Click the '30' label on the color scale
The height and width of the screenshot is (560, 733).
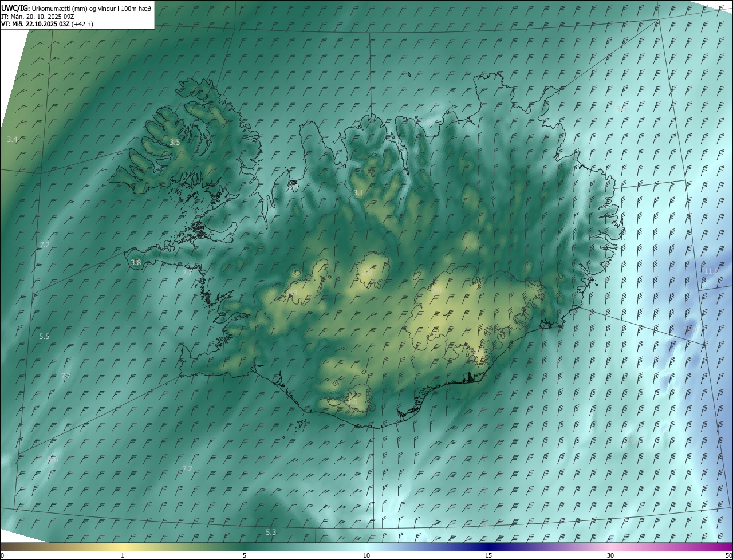610,555
